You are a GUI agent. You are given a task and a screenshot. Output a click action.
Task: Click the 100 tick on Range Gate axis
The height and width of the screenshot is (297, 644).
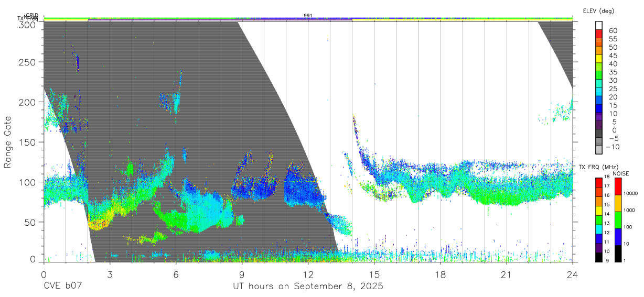[28, 182]
